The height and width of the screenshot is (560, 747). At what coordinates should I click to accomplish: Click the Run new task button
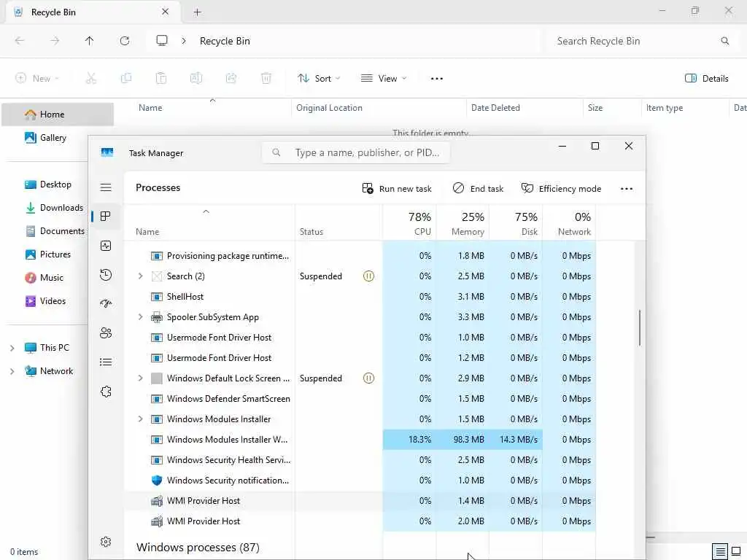click(x=396, y=189)
